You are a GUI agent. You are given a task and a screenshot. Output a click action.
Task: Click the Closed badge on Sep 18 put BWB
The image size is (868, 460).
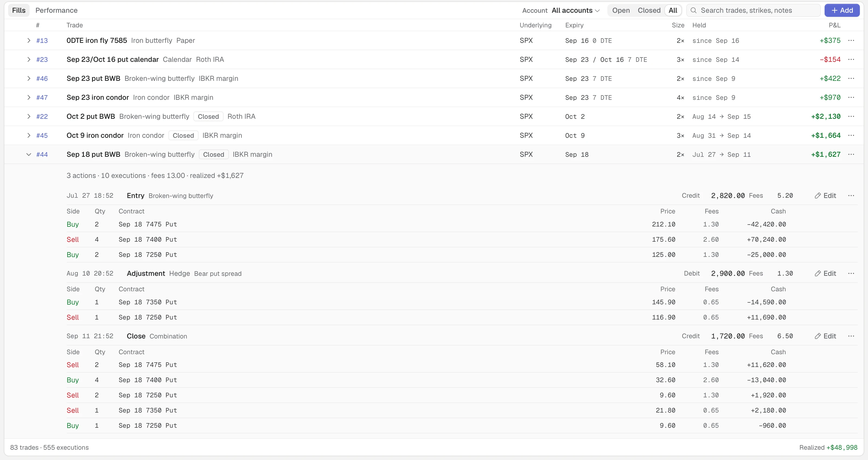click(x=214, y=154)
